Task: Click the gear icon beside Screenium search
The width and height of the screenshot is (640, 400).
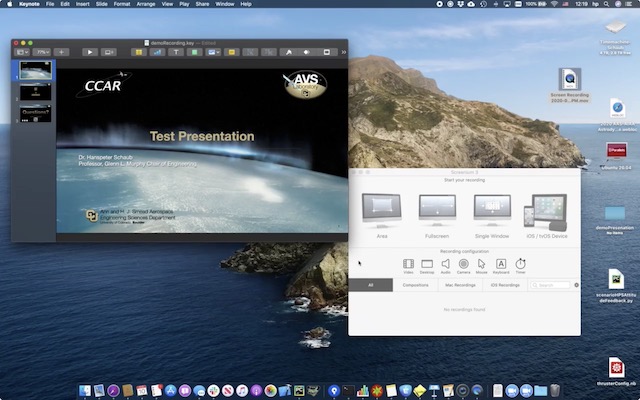Action: (x=576, y=285)
